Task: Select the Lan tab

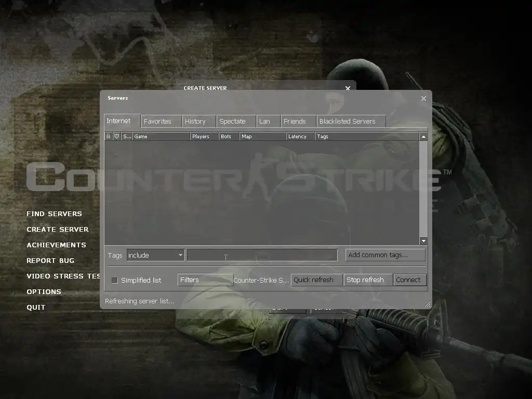Action: tap(269, 122)
